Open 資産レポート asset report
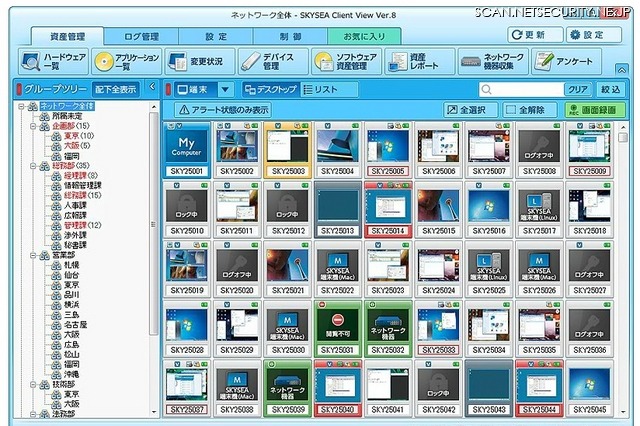The image size is (640, 426). pyautogui.click(x=420, y=62)
